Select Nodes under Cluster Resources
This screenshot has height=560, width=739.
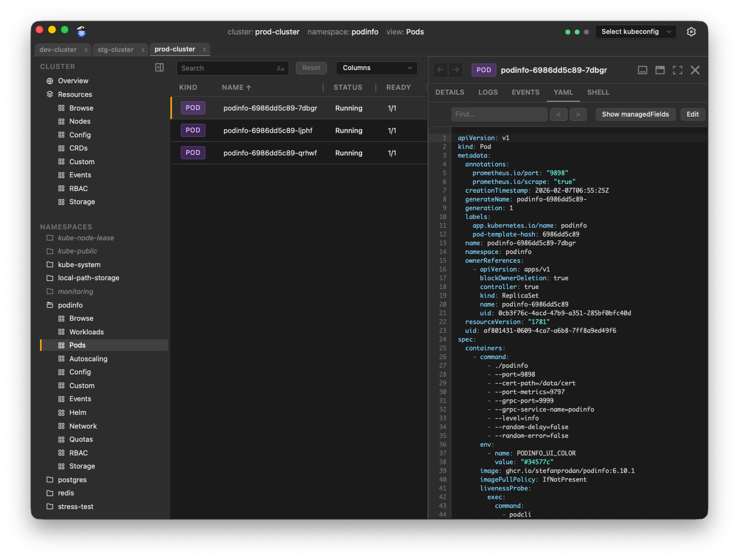[81, 121]
